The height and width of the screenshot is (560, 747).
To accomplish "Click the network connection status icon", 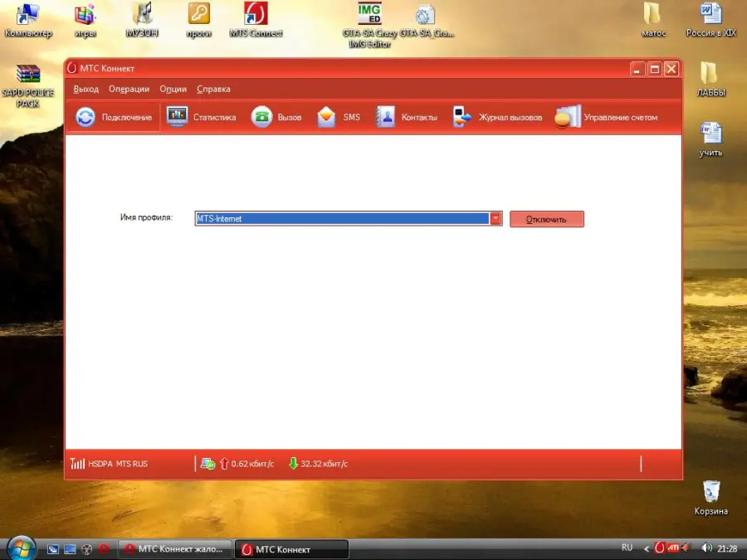I will pos(207,463).
